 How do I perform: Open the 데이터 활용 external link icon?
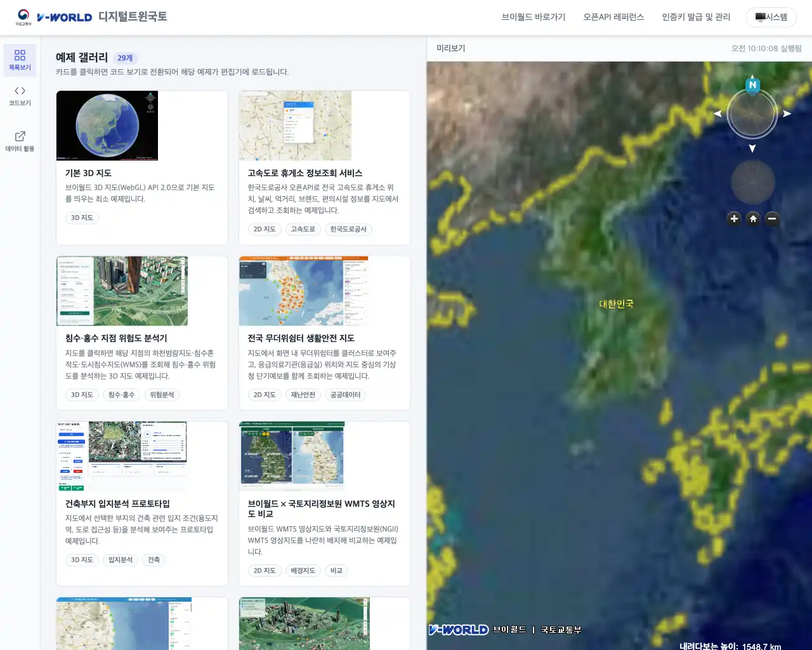[20, 142]
